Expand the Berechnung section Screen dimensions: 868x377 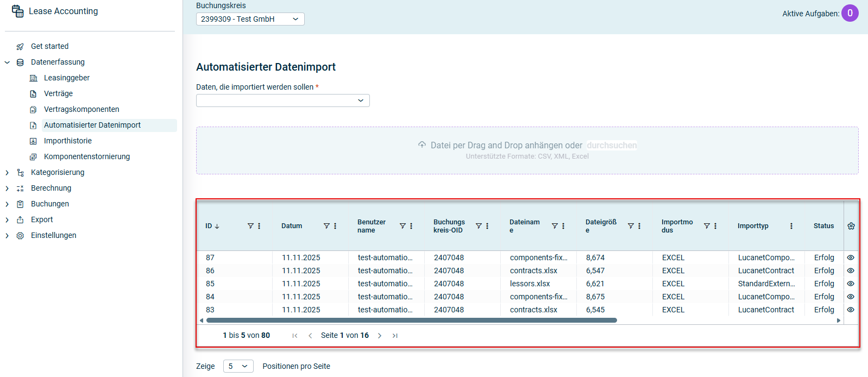(7, 188)
